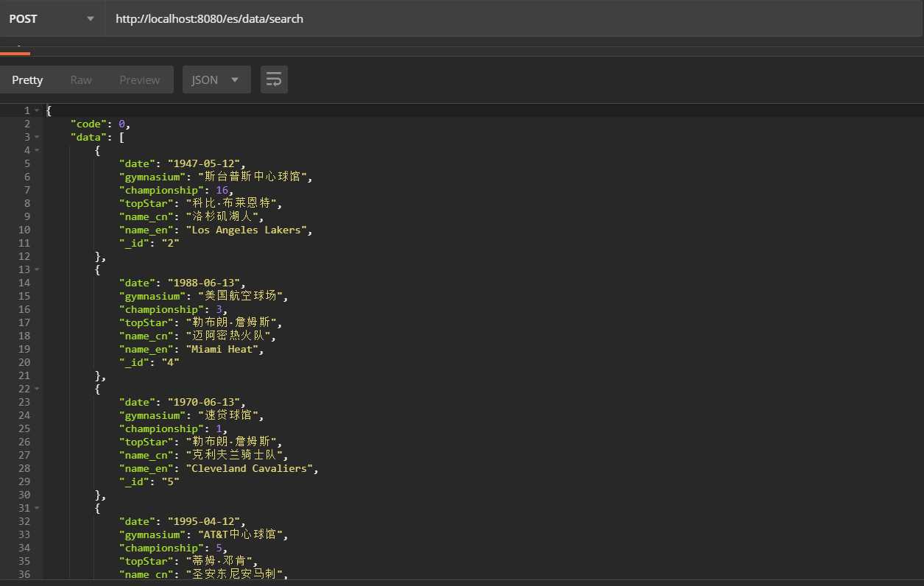Collapse the root object at line 1
Viewport: 924px width, 586px height.
tap(37, 110)
